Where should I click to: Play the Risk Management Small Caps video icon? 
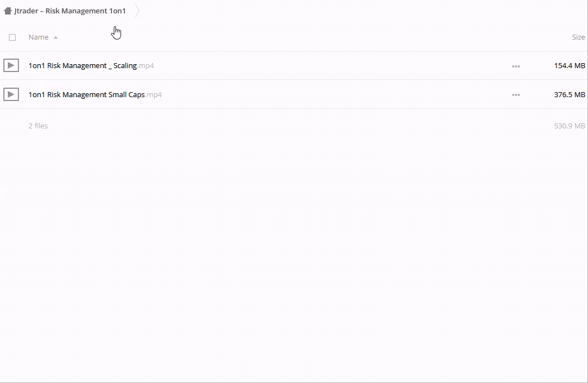(x=11, y=94)
